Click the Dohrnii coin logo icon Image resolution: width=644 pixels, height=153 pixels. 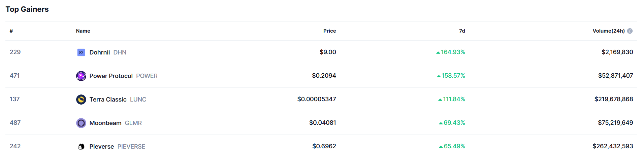pyautogui.click(x=81, y=52)
